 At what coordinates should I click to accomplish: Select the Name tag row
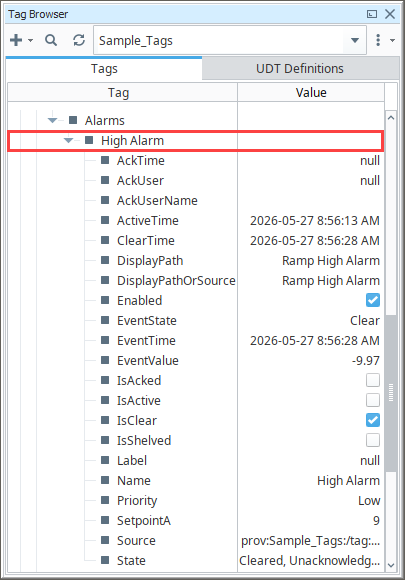196,480
